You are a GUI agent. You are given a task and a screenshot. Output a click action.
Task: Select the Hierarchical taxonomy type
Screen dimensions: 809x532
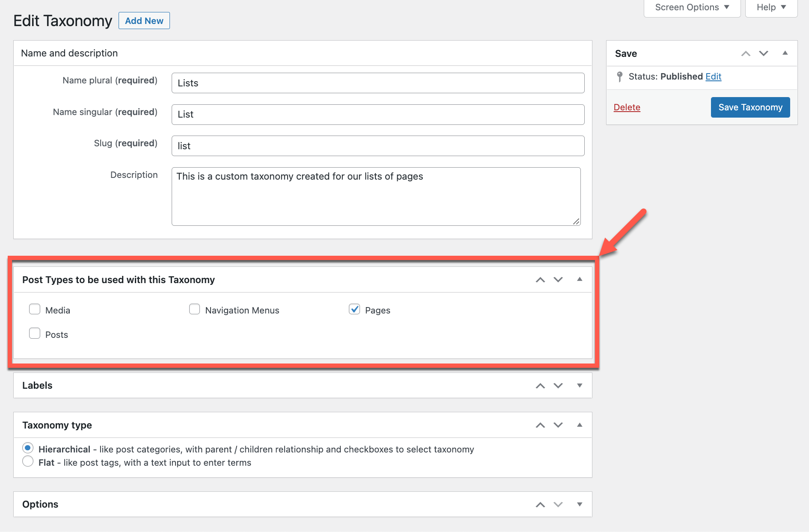click(x=28, y=448)
